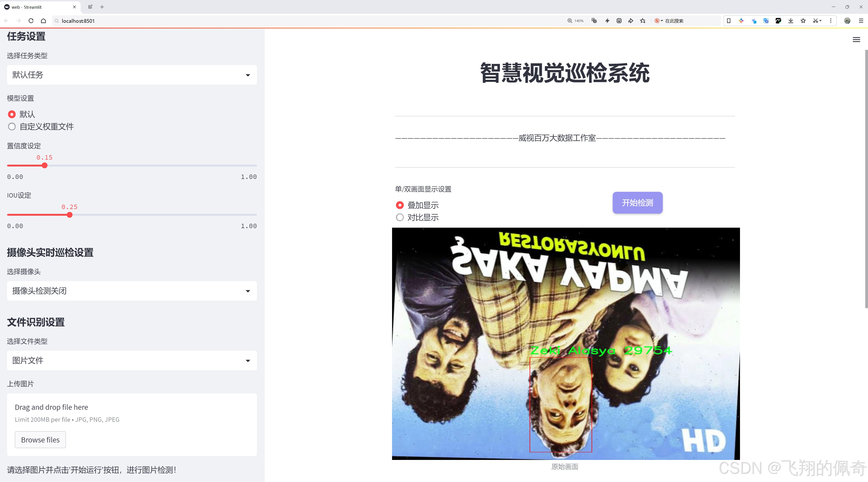Click the black and green leaf extension icon
Image resolution: width=868 pixels, height=482 pixels.
tap(778, 21)
